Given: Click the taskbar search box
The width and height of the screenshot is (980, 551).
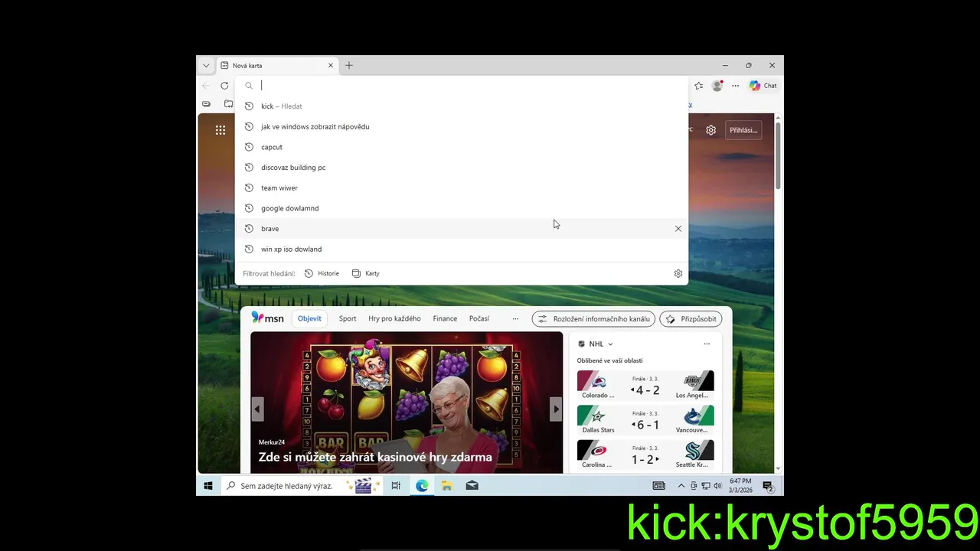Looking at the screenshot, I should click(x=302, y=486).
